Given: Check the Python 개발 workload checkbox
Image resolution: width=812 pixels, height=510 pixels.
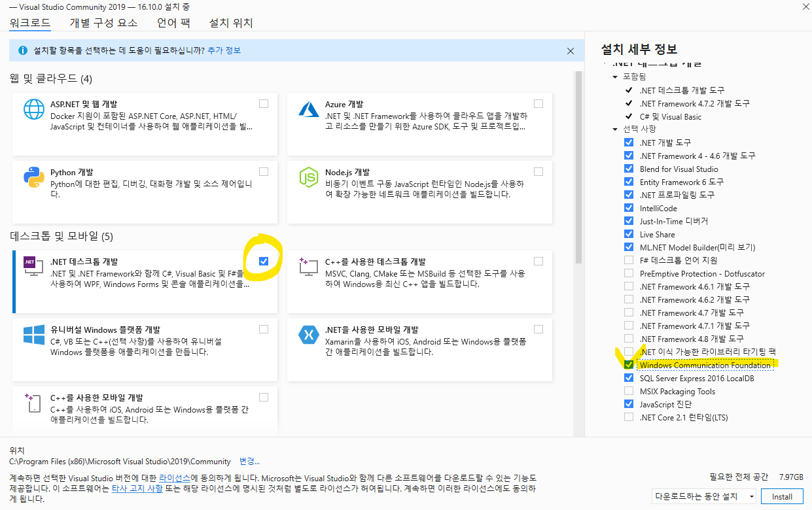Looking at the screenshot, I should pos(263,171).
